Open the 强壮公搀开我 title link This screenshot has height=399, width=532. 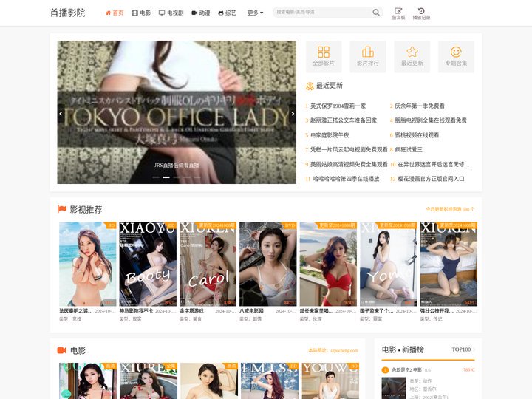coord(437,311)
